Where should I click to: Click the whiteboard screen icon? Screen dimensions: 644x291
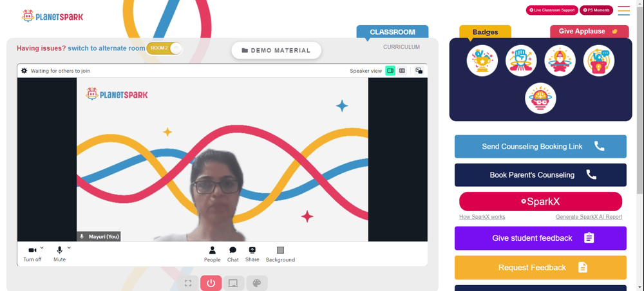233,283
